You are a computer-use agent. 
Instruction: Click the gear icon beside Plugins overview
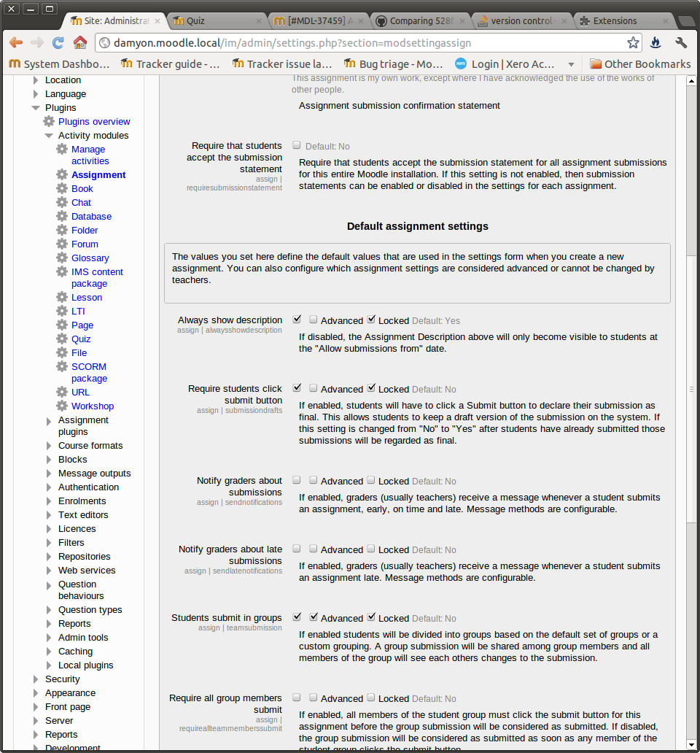(49, 121)
